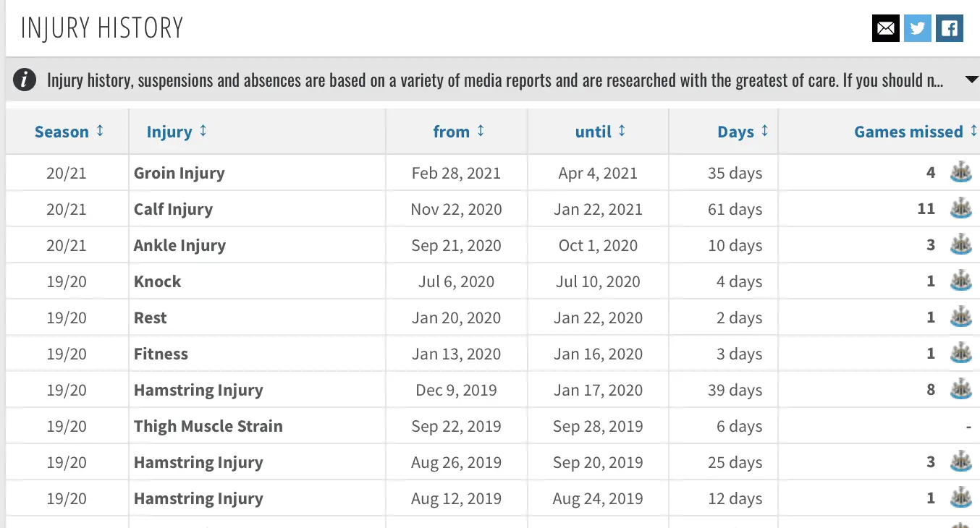Image resolution: width=980 pixels, height=528 pixels.
Task: Click club crest in Ankle Injury row
Action: [x=960, y=245]
